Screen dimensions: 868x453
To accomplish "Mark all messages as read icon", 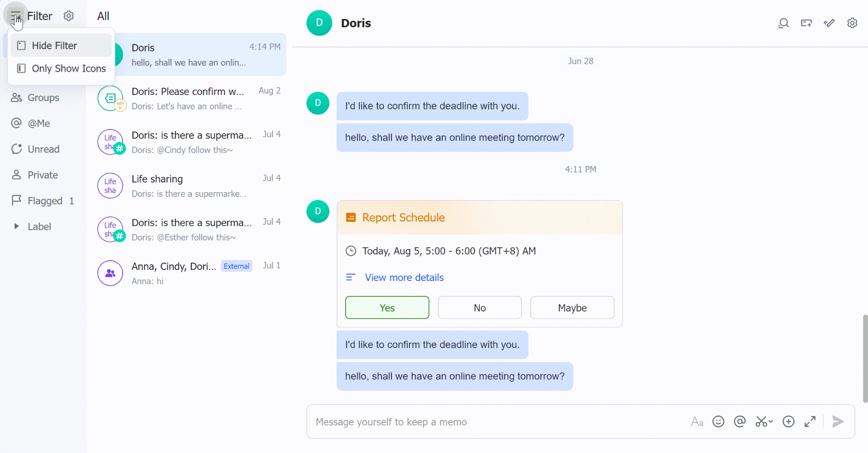I will point(829,23).
